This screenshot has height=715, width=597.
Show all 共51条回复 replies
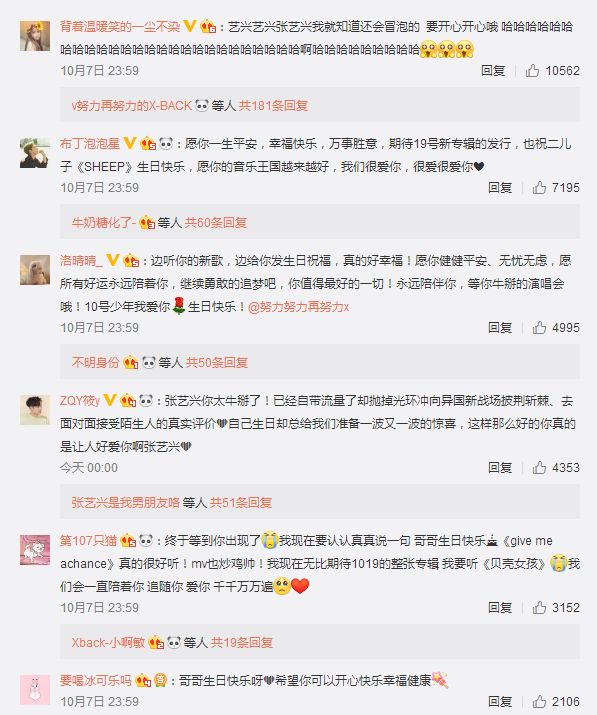pos(241,503)
